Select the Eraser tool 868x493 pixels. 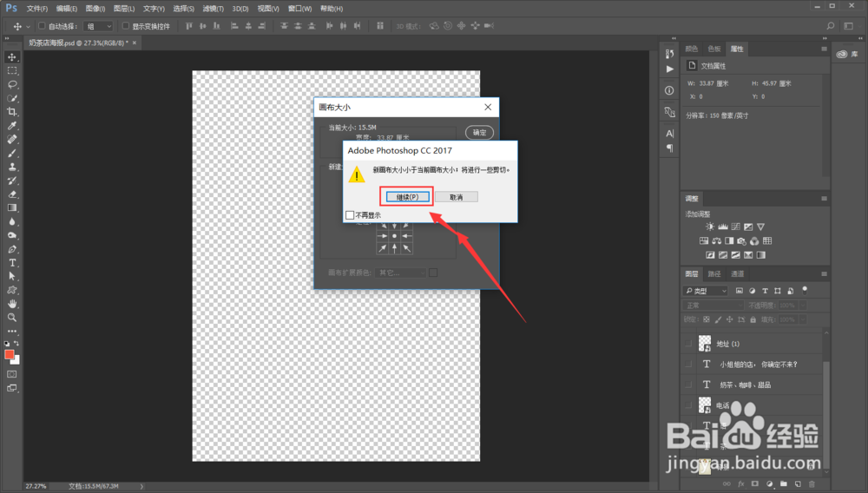(x=11, y=194)
